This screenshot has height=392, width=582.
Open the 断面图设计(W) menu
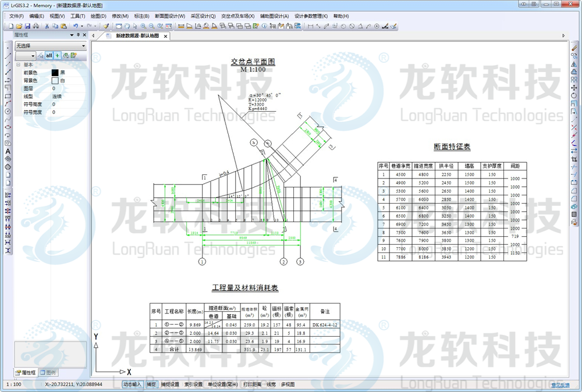pos(170,16)
